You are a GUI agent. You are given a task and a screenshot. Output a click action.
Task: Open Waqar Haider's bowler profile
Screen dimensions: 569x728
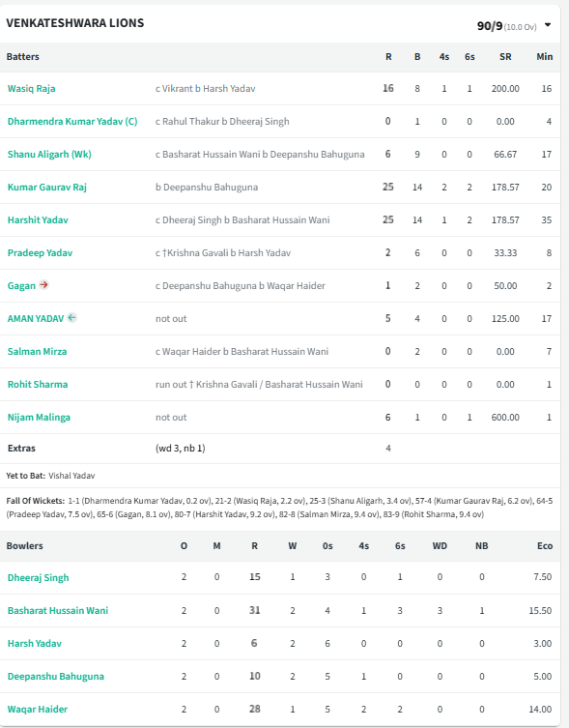coord(38,710)
